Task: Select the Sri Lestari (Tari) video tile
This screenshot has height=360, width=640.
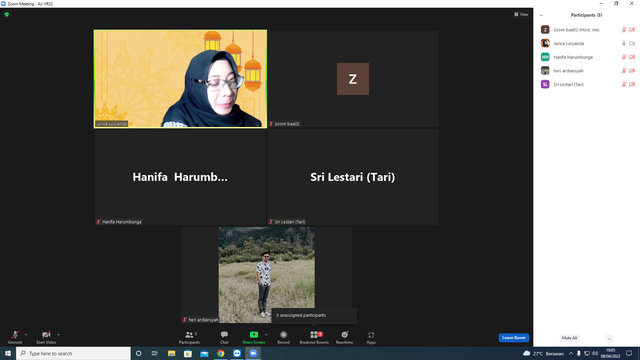Action: tap(353, 177)
